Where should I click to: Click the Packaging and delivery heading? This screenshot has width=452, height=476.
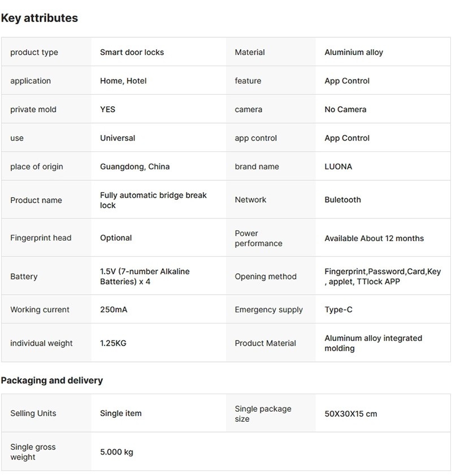[x=52, y=381]
